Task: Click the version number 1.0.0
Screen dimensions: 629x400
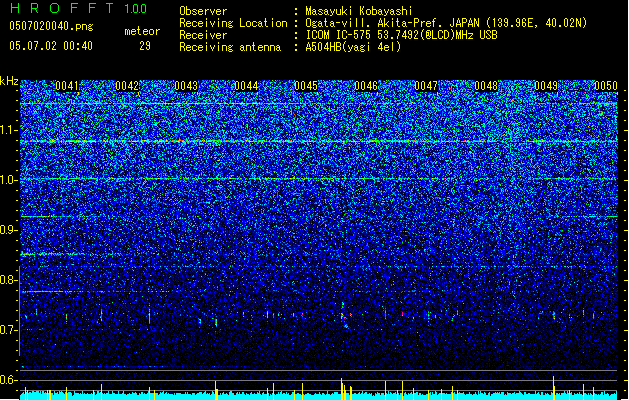Action: click(136, 9)
